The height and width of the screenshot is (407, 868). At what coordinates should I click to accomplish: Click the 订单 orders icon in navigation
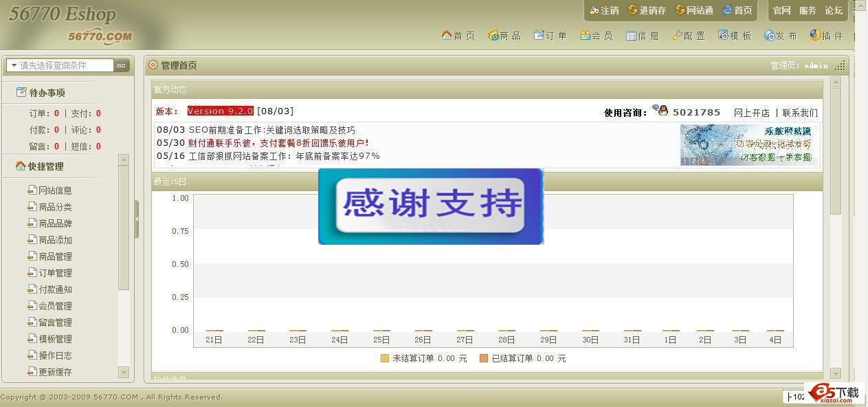click(539, 35)
